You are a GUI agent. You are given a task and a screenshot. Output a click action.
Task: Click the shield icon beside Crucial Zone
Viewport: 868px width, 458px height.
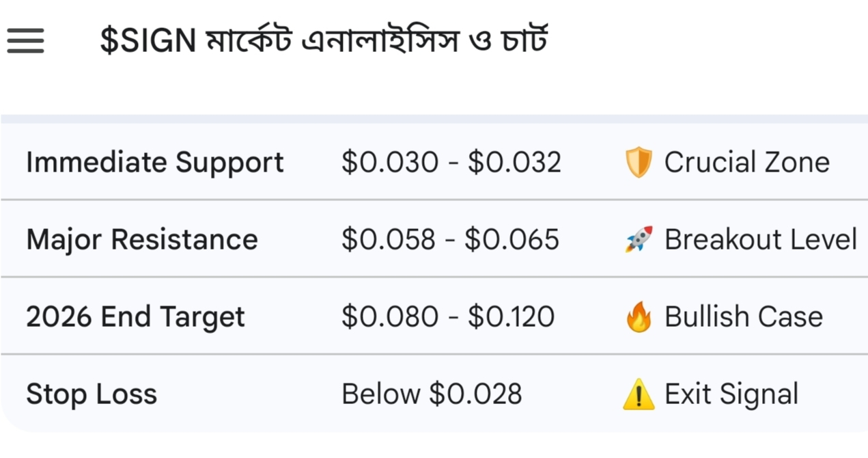pyautogui.click(x=639, y=163)
